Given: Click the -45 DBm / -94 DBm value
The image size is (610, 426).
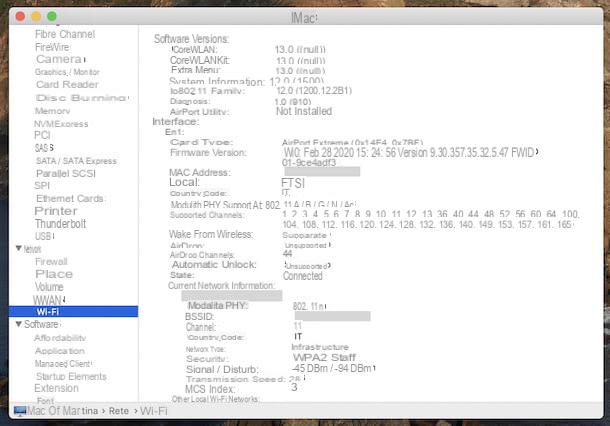Looking at the screenshot, I should click(332, 368).
